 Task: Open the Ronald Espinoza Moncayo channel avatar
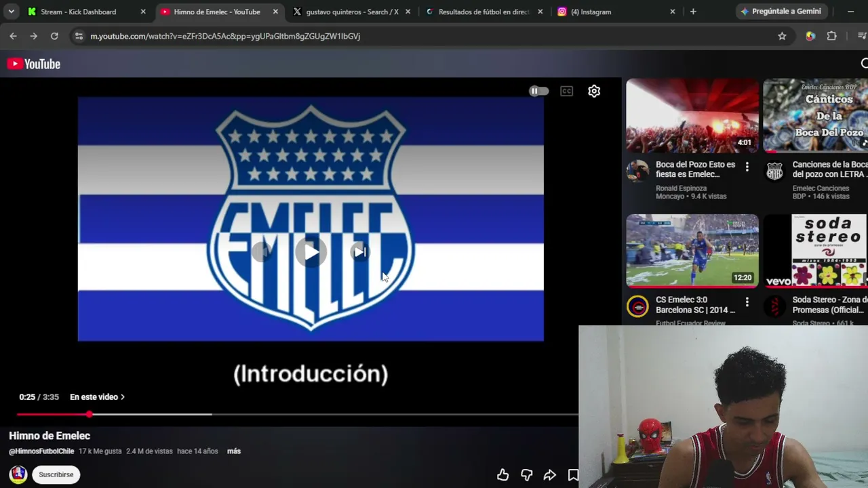tap(637, 171)
